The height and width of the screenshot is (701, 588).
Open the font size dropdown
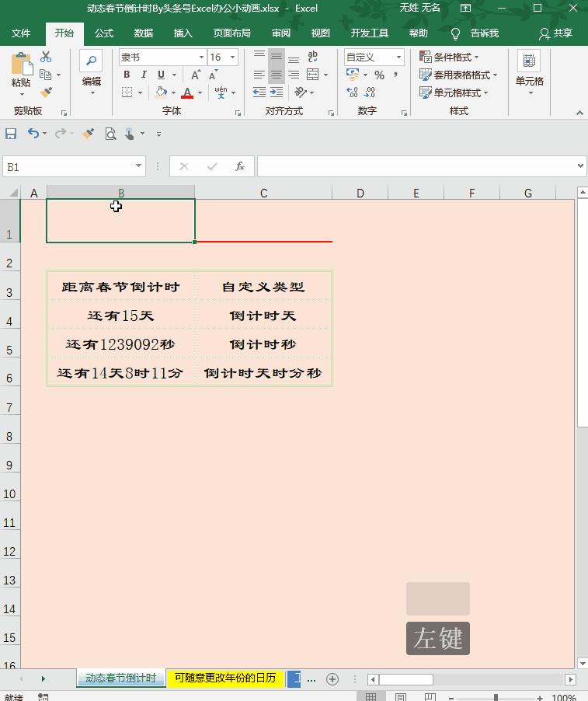point(232,58)
